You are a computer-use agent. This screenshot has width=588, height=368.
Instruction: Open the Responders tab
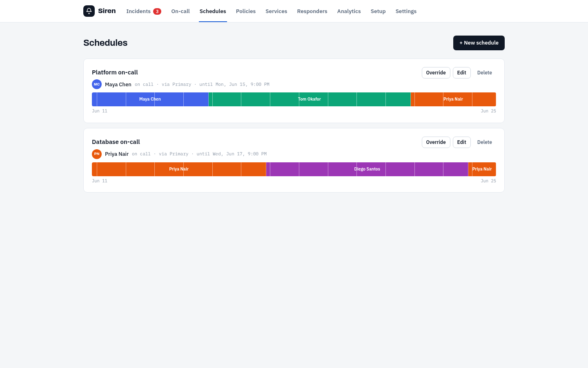coord(312,11)
